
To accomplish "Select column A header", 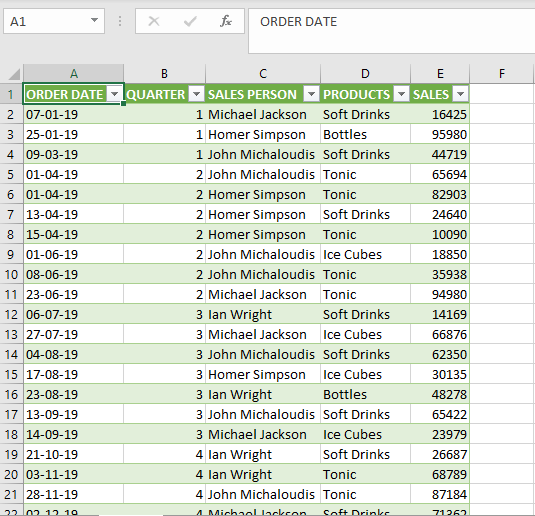I will tap(74, 74).
